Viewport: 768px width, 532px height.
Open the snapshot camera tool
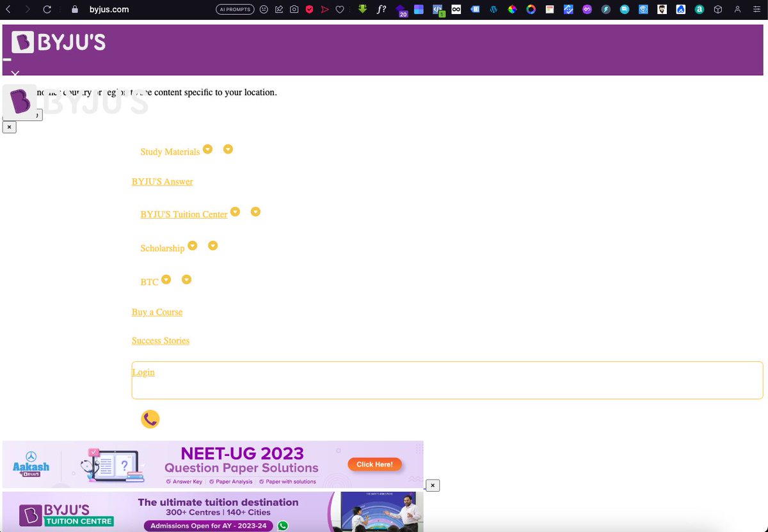[294, 10]
